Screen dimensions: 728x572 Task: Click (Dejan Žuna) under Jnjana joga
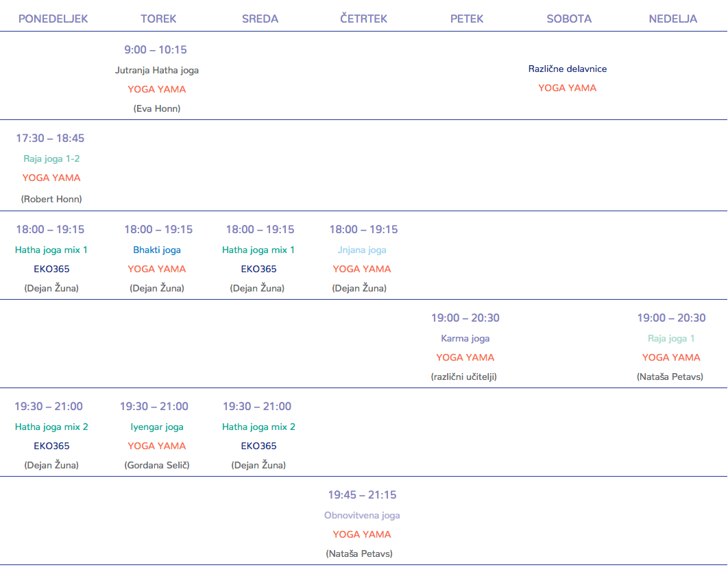click(359, 288)
